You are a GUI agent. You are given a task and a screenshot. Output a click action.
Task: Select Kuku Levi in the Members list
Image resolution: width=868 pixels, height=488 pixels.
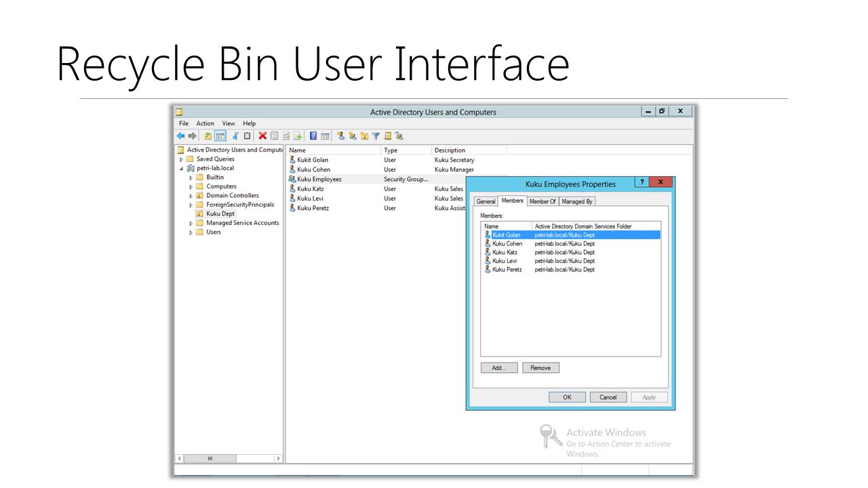coord(504,261)
